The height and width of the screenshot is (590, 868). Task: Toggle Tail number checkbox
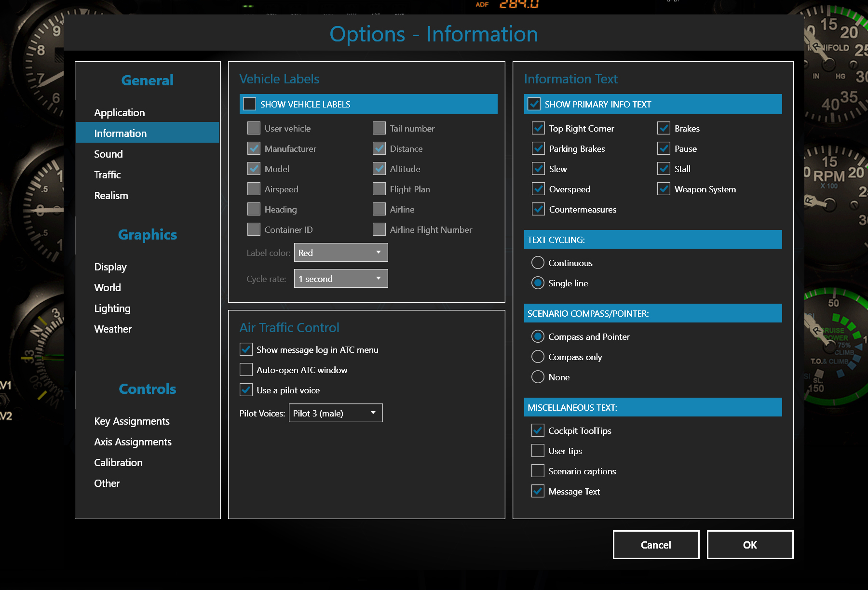379,128
